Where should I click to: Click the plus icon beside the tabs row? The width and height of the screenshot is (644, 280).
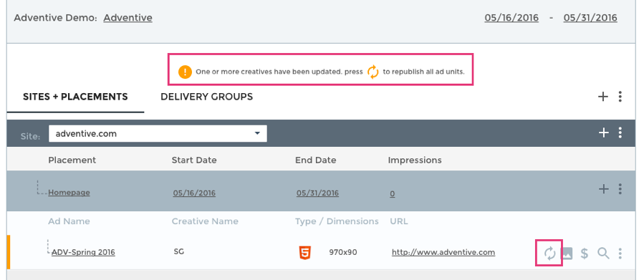[603, 97]
